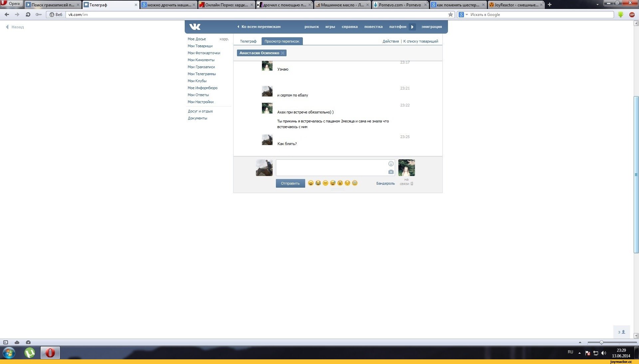Bookmark page with star icon

pos(451,15)
